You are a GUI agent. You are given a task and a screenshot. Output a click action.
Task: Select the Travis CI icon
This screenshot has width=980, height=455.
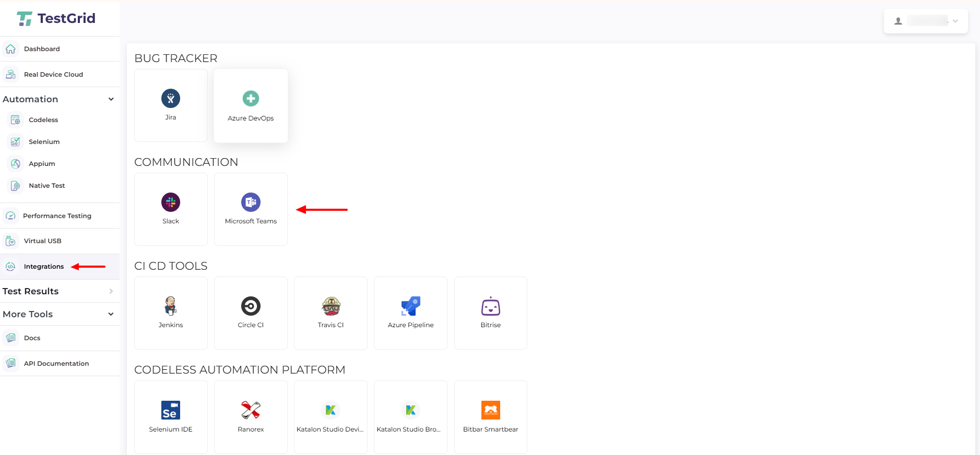coord(331,306)
